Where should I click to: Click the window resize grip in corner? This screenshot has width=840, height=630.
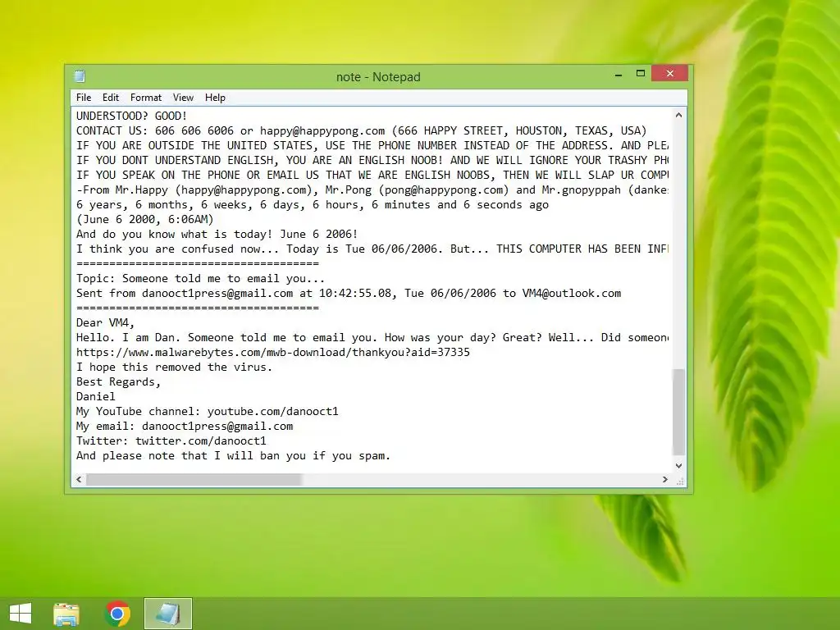pos(680,481)
